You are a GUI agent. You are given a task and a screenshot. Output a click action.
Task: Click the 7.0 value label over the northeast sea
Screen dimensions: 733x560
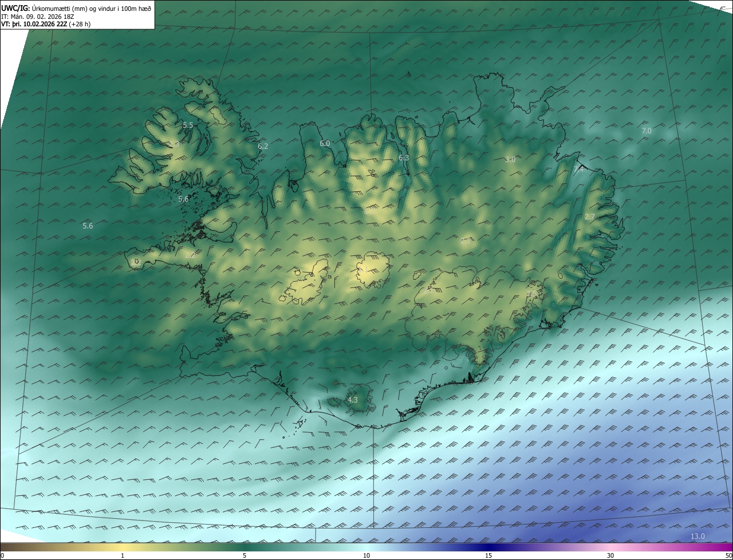point(647,131)
